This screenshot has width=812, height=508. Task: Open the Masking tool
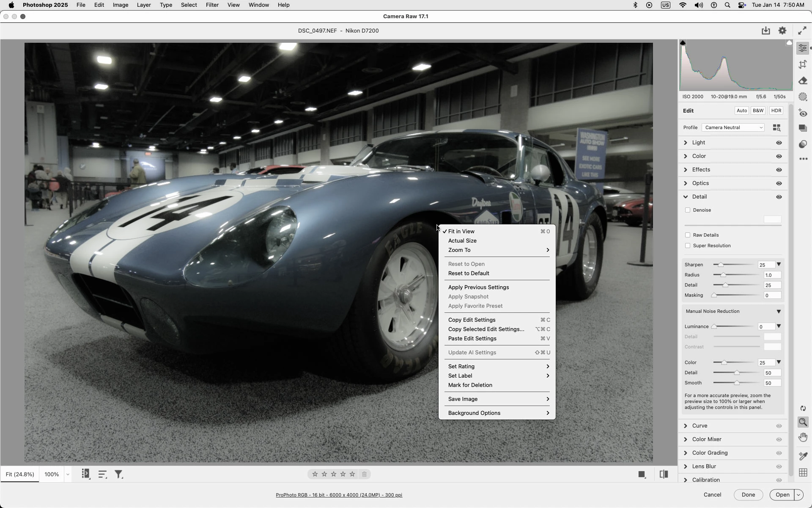[x=803, y=97]
